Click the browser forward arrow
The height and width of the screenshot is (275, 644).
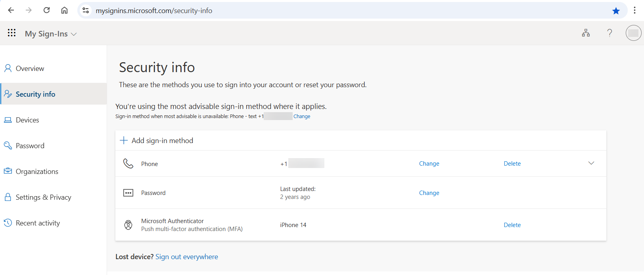(x=29, y=10)
